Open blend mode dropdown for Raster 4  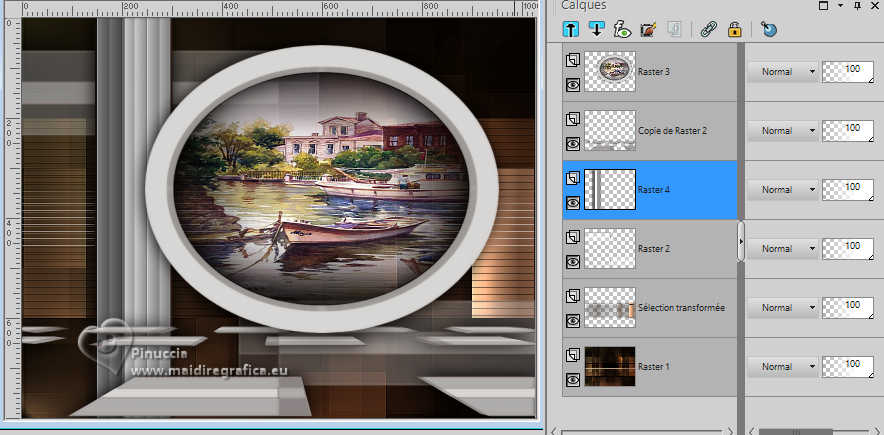tap(783, 190)
